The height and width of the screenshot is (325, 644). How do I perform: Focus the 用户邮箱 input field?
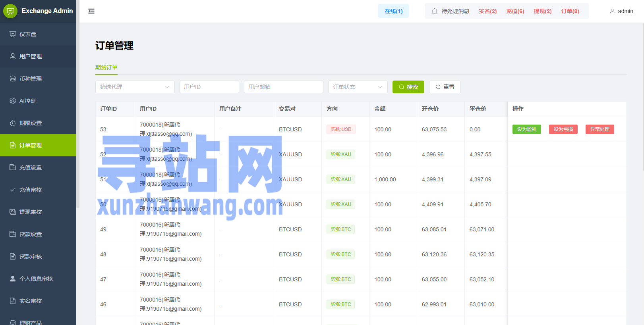[284, 87]
